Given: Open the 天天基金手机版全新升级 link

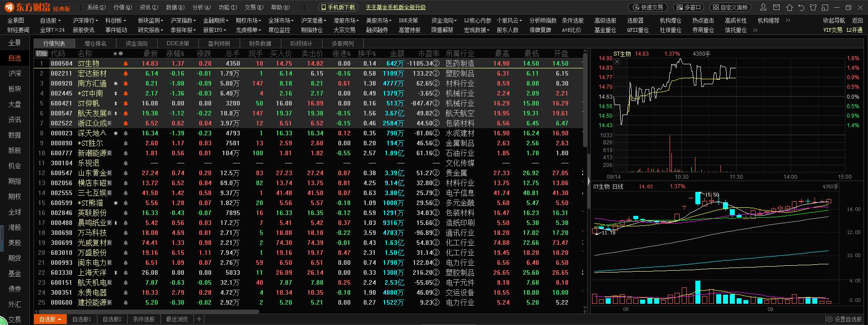Looking at the screenshot, I should point(395,7).
